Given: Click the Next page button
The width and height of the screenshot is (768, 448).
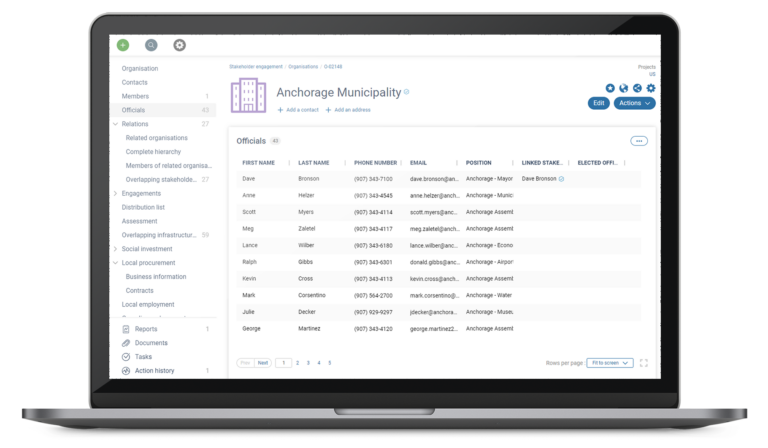Looking at the screenshot, I should pyautogui.click(x=263, y=363).
